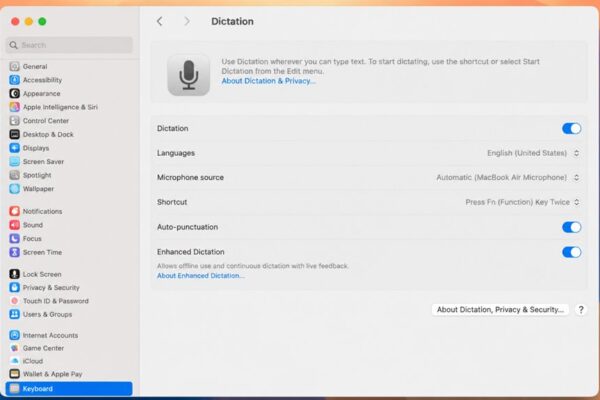
Task: Select the Game Center icon
Action: coord(15,348)
